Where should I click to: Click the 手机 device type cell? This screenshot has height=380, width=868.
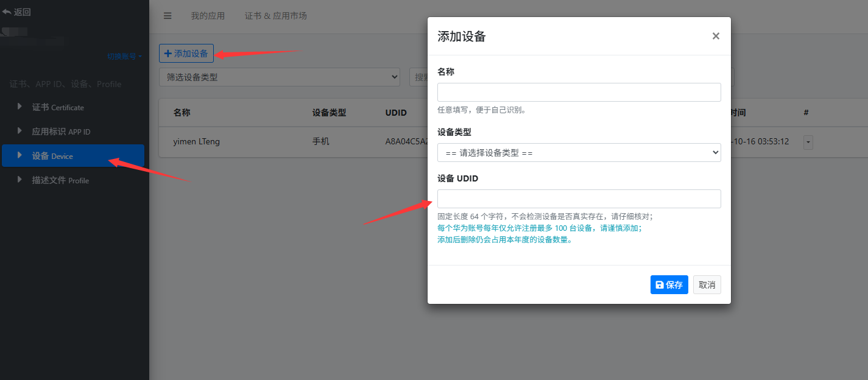321,141
